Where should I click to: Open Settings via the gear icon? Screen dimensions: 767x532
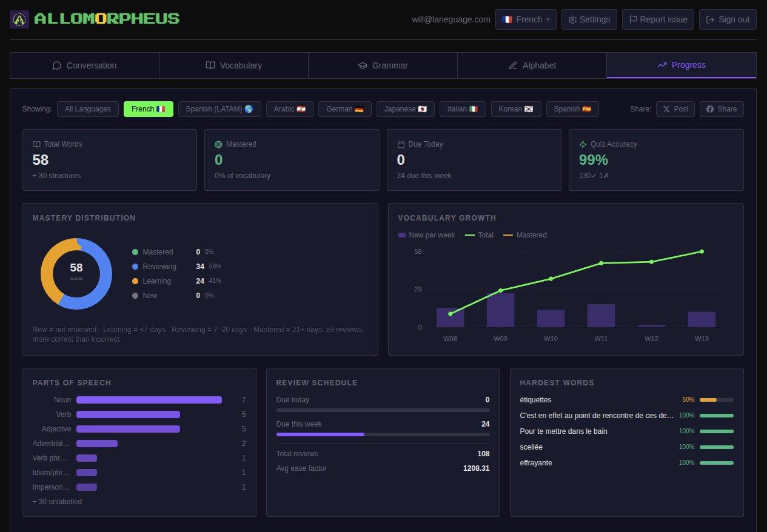click(x=572, y=19)
